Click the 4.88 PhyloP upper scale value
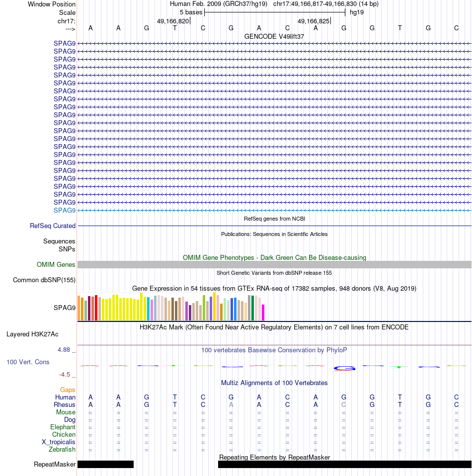472x476 pixels. (64, 350)
